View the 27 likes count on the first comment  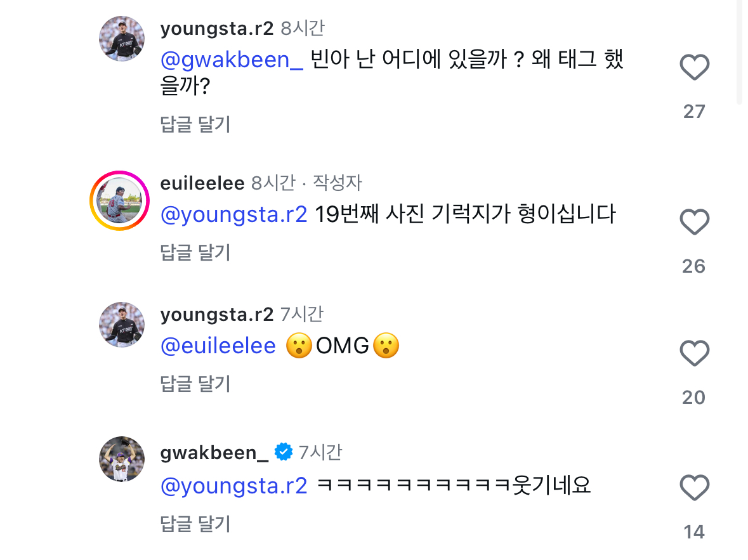pyautogui.click(x=694, y=112)
